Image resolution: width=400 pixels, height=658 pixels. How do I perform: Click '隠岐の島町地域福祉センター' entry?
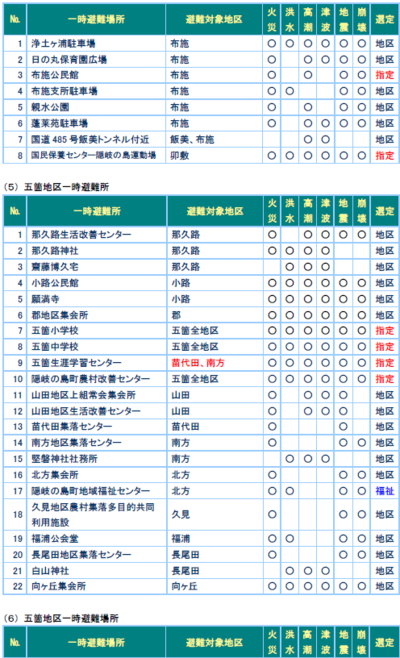click(90, 491)
